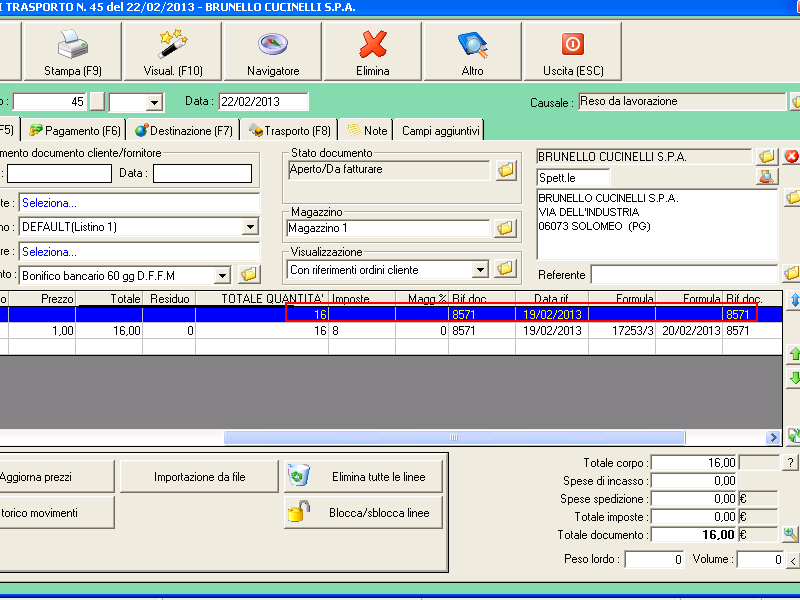Open the Altro magnifier toolbar button

coord(472,51)
